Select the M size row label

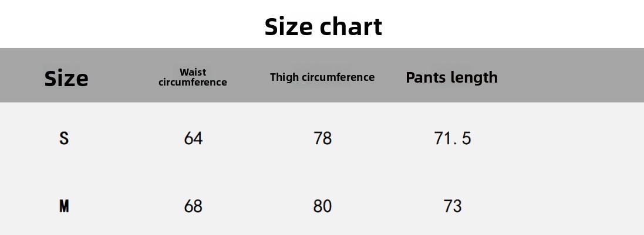pyautogui.click(x=64, y=206)
